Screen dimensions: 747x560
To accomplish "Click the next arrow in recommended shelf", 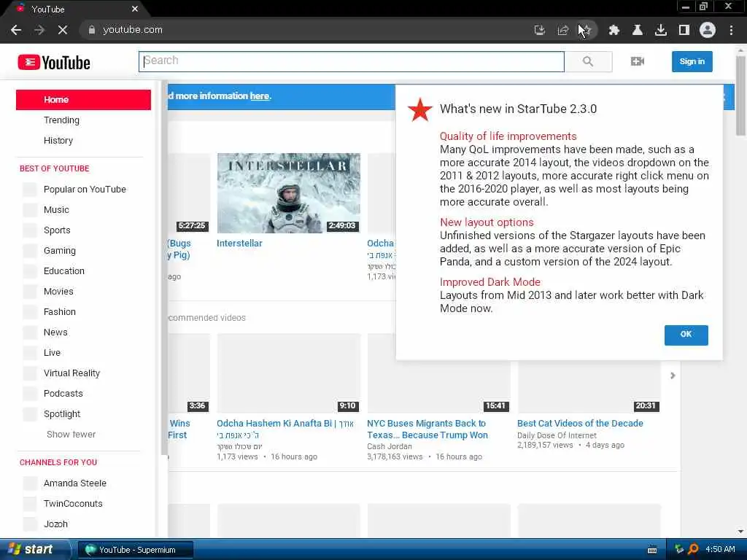I will (673, 376).
